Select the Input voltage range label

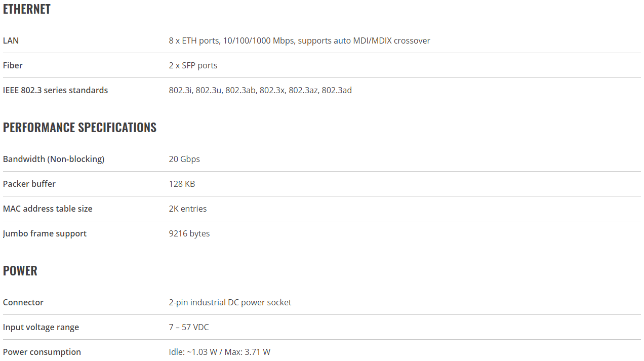pos(41,327)
